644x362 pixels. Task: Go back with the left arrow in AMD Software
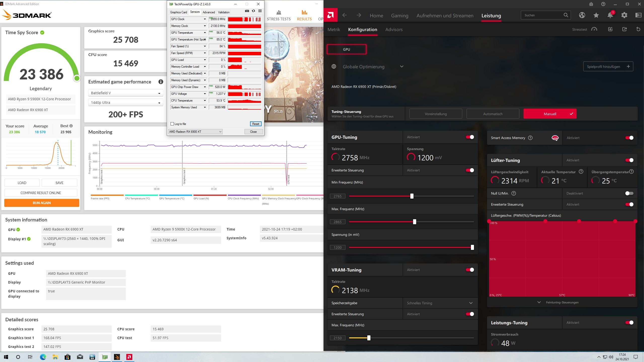click(344, 15)
